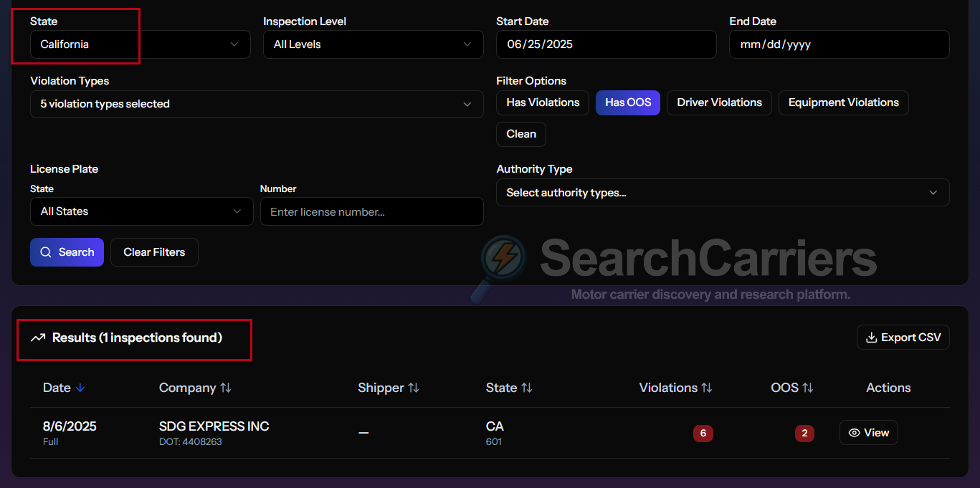This screenshot has height=488, width=980.
Task: Click the sort arrows beside OOS
Action: point(808,388)
